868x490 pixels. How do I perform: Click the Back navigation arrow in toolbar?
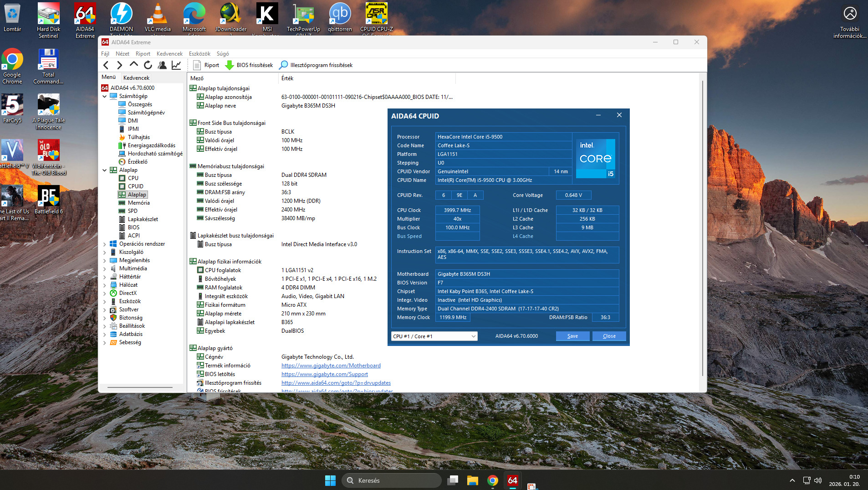[x=106, y=65]
